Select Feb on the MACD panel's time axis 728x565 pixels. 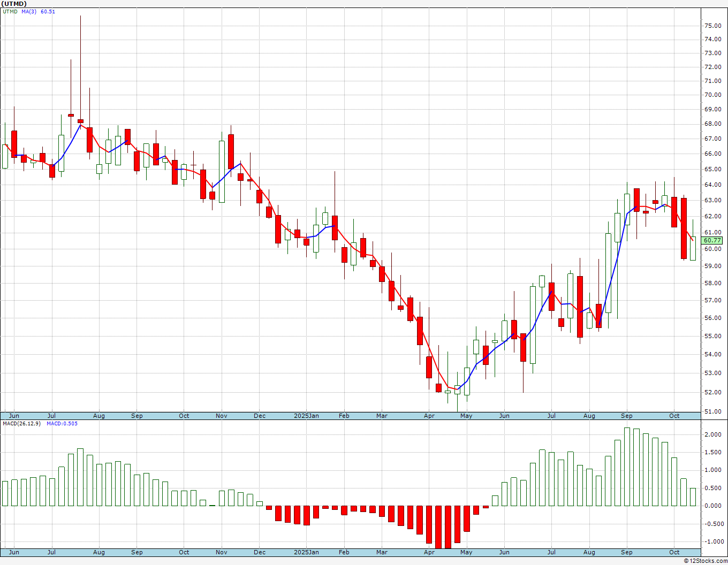(x=344, y=552)
